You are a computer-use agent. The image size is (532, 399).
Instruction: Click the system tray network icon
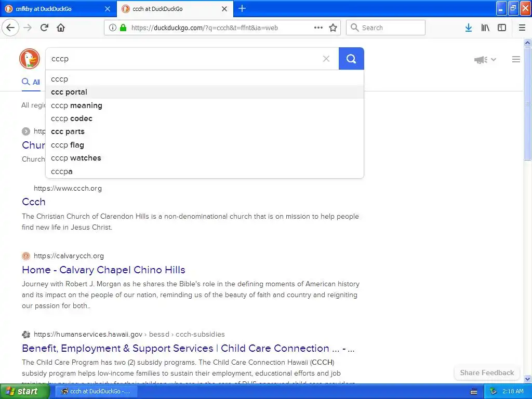point(493,391)
